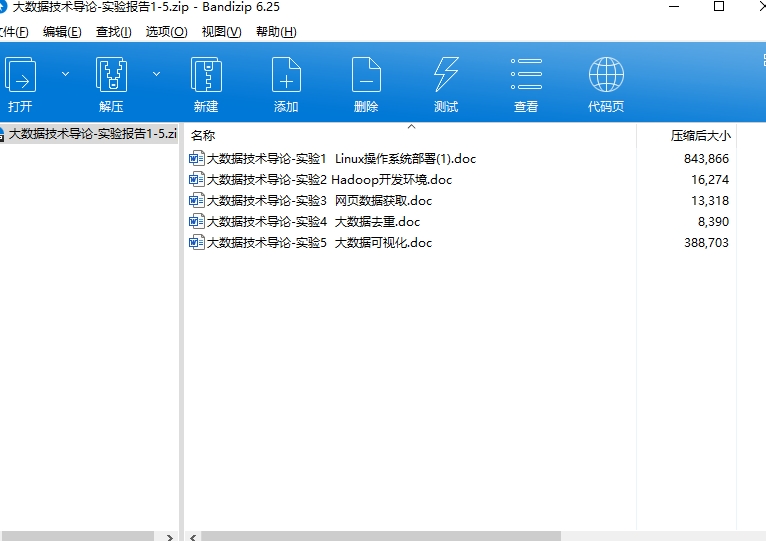Screen dimensions: 766x541
Task: Open the 帮助(H) menu
Action: click(x=276, y=32)
